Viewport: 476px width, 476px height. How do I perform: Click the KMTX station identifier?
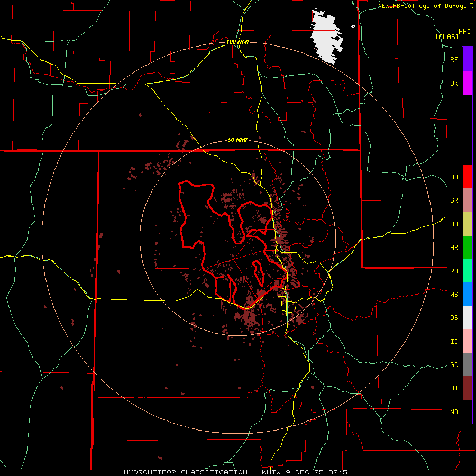273,472
